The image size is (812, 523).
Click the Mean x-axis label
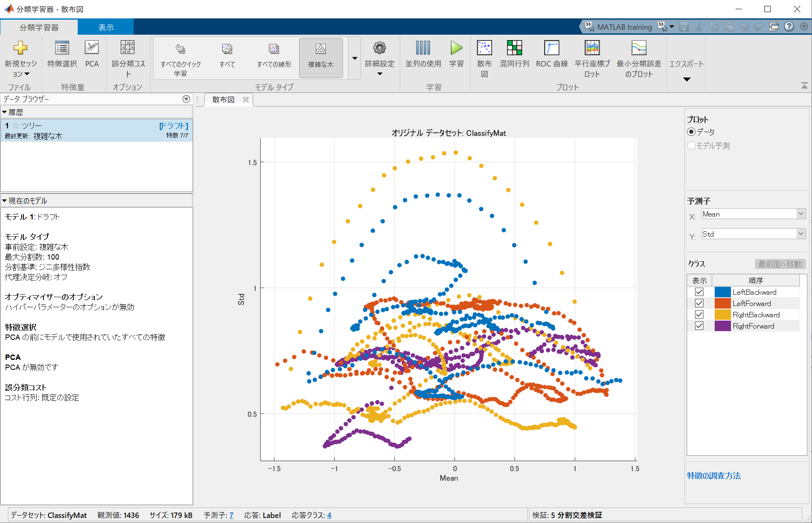pos(449,478)
